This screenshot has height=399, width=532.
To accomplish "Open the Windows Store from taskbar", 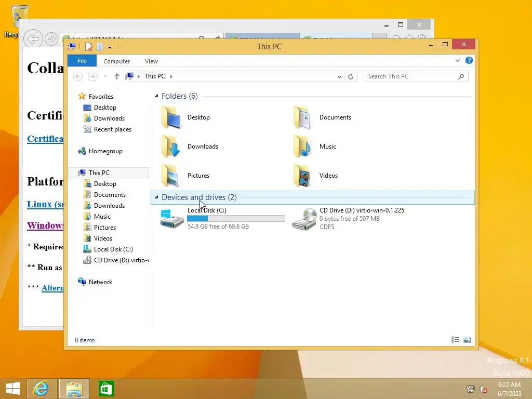I will pos(106,389).
